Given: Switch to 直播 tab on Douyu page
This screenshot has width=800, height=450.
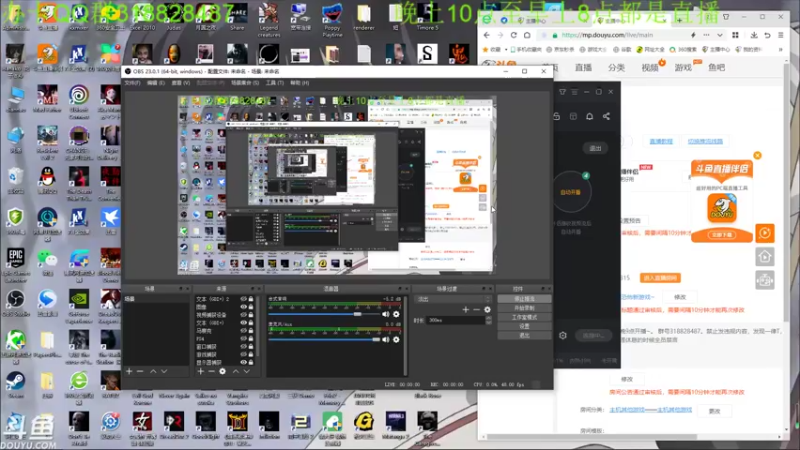Looking at the screenshot, I should [x=583, y=67].
